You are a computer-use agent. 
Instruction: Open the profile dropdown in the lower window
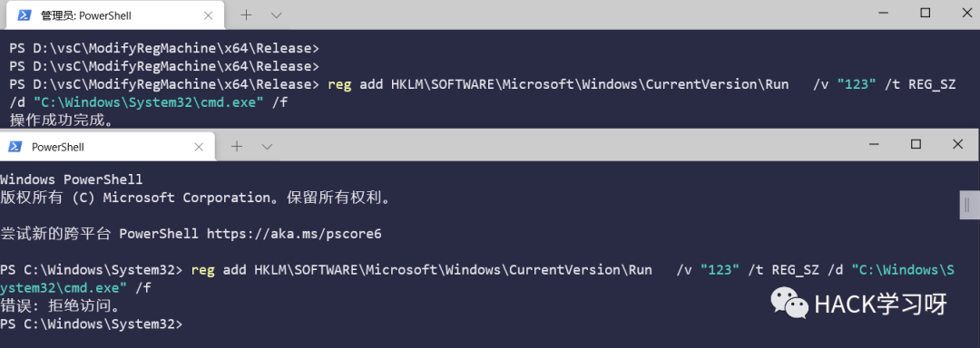click(267, 147)
